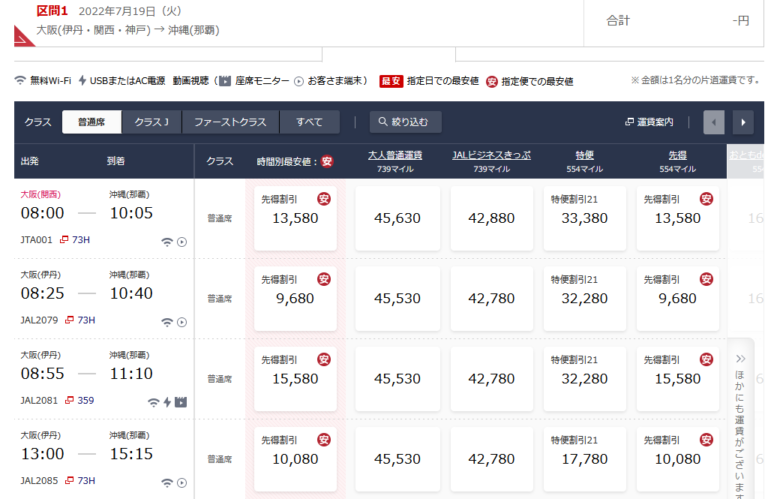The width and height of the screenshot is (768, 499).
Task: Click the power outlet icon on JAL2081
Action: coord(167,402)
